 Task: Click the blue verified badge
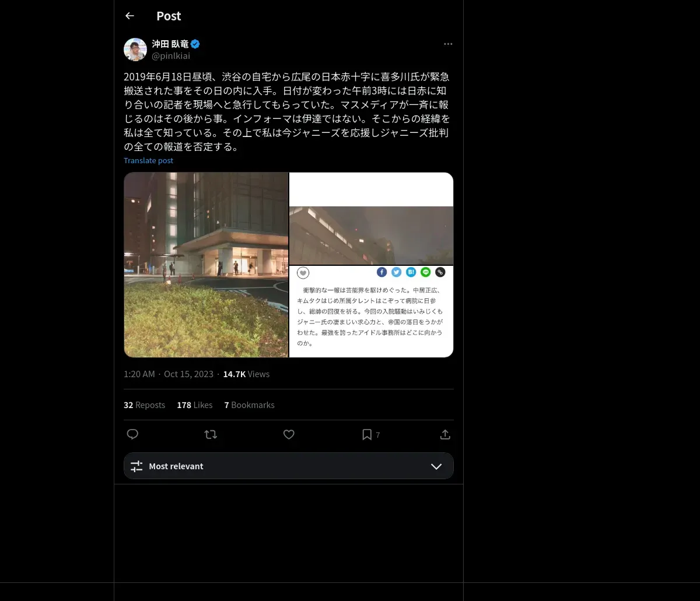click(195, 44)
